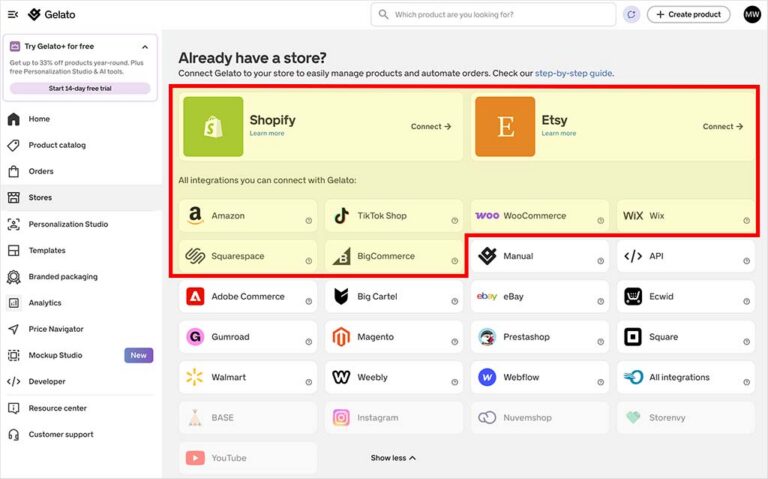Click the Adobe Commerce icon
The width and height of the screenshot is (768, 479).
coord(195,296)
